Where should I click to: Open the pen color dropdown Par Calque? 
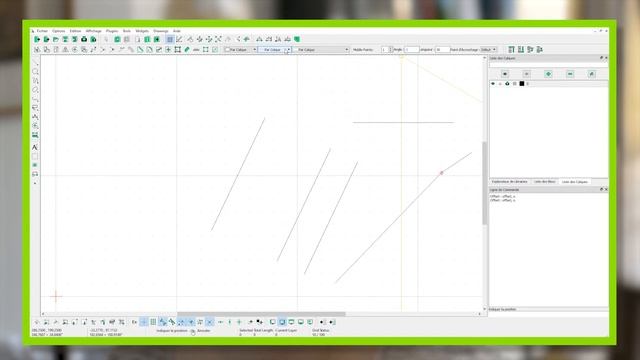tap(240, 49)
